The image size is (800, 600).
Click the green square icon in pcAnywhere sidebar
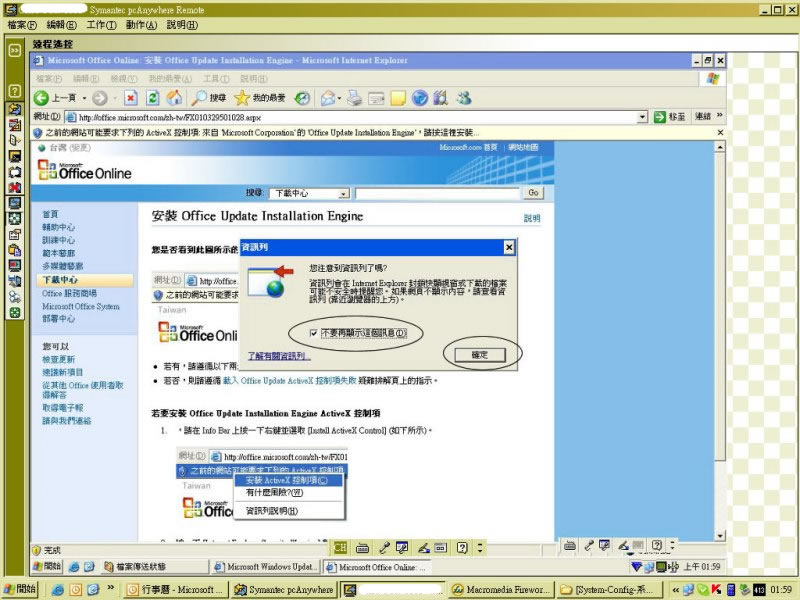(15, 313)
